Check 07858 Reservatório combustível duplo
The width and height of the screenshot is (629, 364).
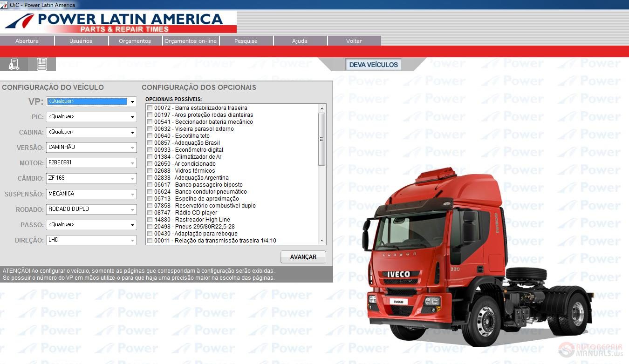(x=150, y=206)
